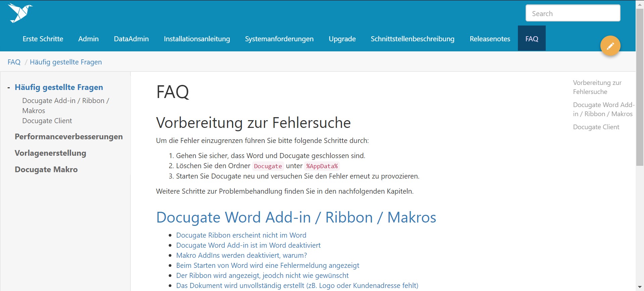Open link Der Ribbon wird angezeigt, jedoch nicht wie gewünscht
644x291 pixels.
[262, 276]
